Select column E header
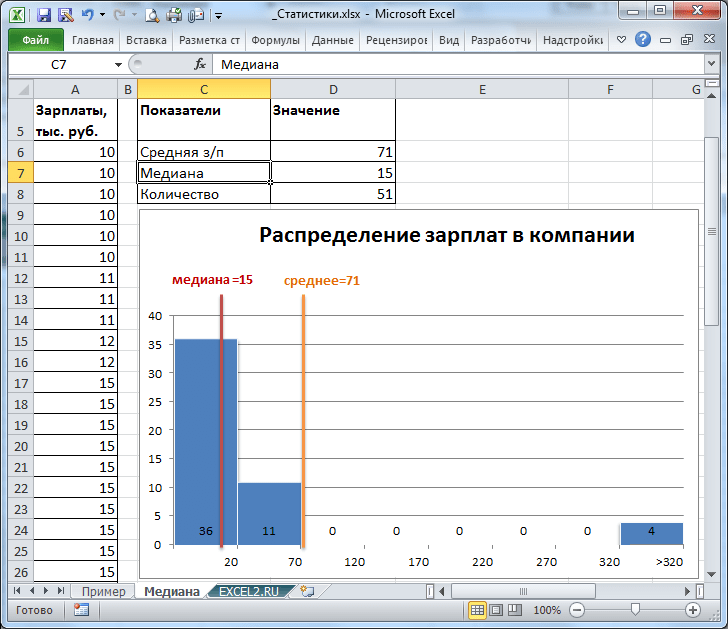This screenshot has height=629, width=728. 482,90
